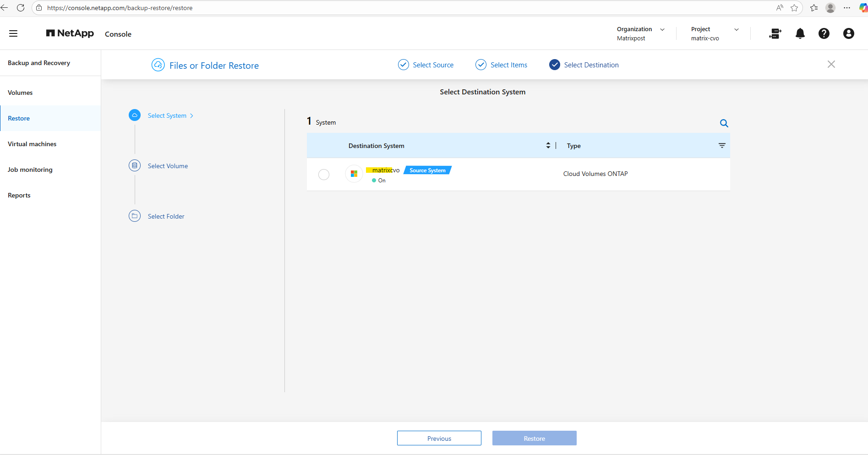Select the matrixcvo system radio button
This screenshot has width=868, height=455.
[x=324, y=175]
